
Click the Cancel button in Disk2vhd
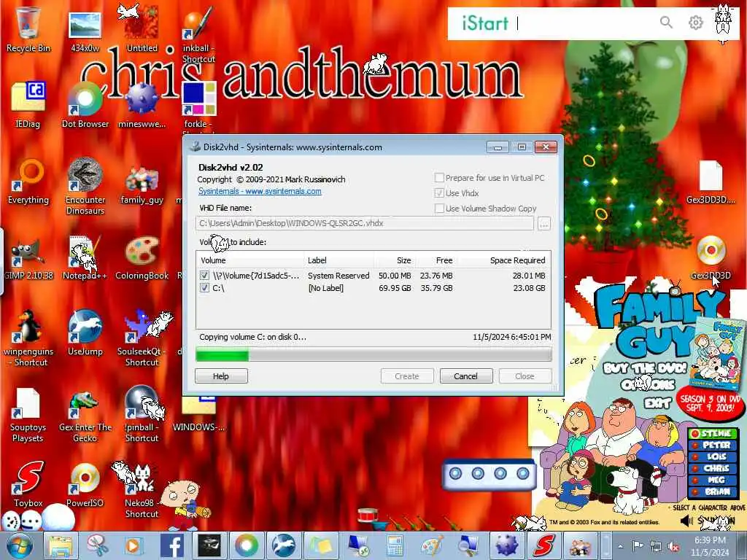(466, 376)
